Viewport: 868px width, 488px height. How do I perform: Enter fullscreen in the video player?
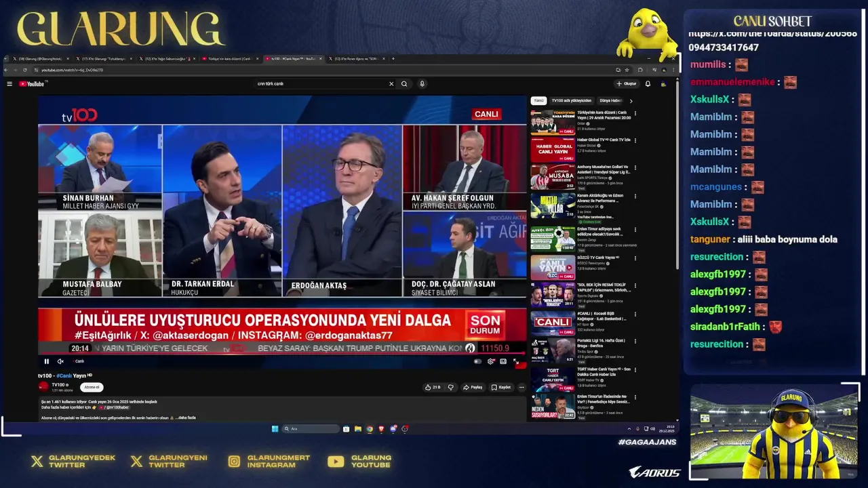[x=516, y=361]
